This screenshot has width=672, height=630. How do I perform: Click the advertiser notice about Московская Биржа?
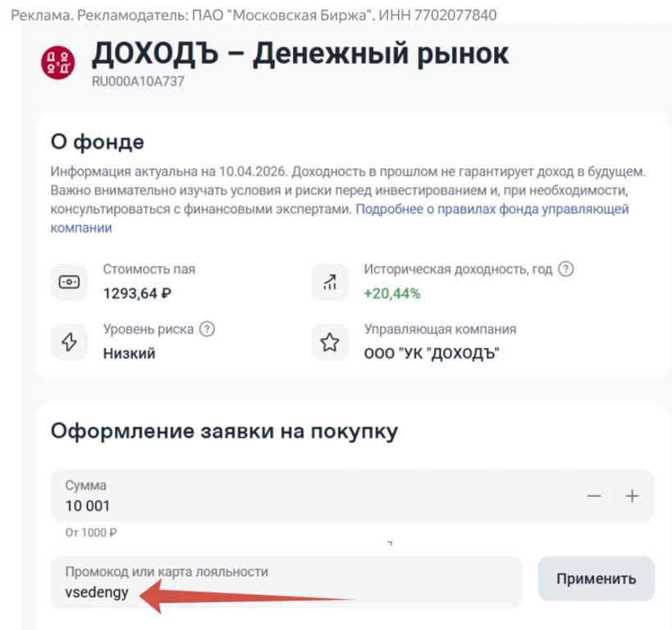pos(254,16)
